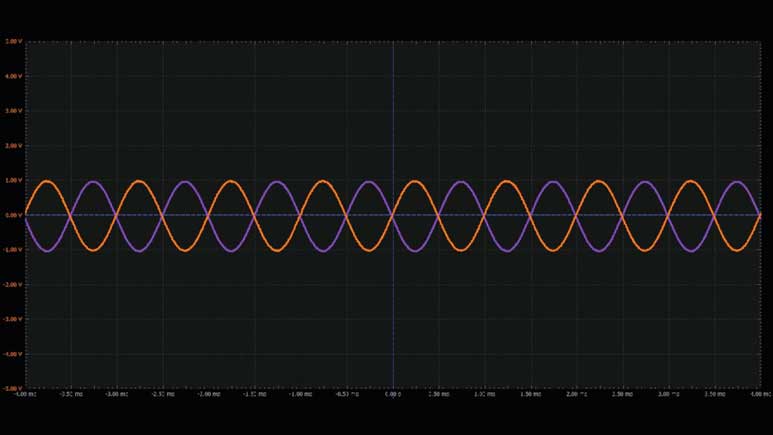Click the rightmost peak of the purple waveform

pos(738,181)
